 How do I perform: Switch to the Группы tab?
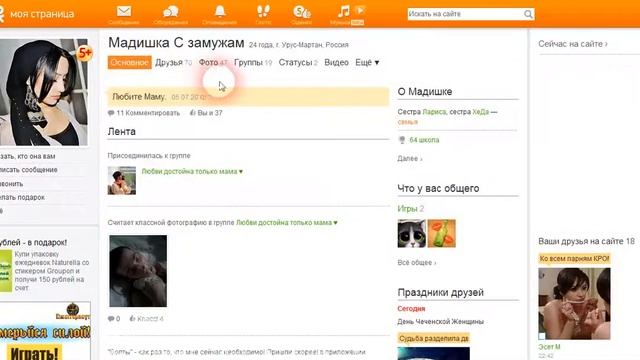(x=248, y=62)
